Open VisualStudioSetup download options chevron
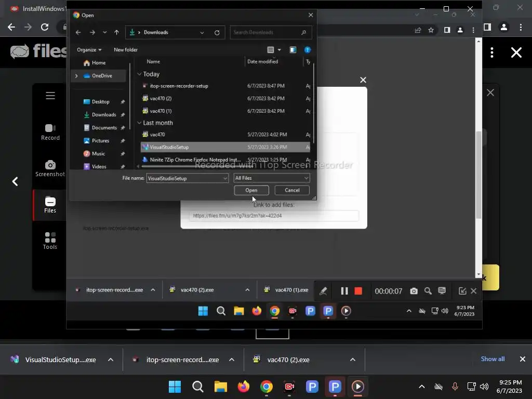This screenshot has height=399, width=532. tap(111, 360)
